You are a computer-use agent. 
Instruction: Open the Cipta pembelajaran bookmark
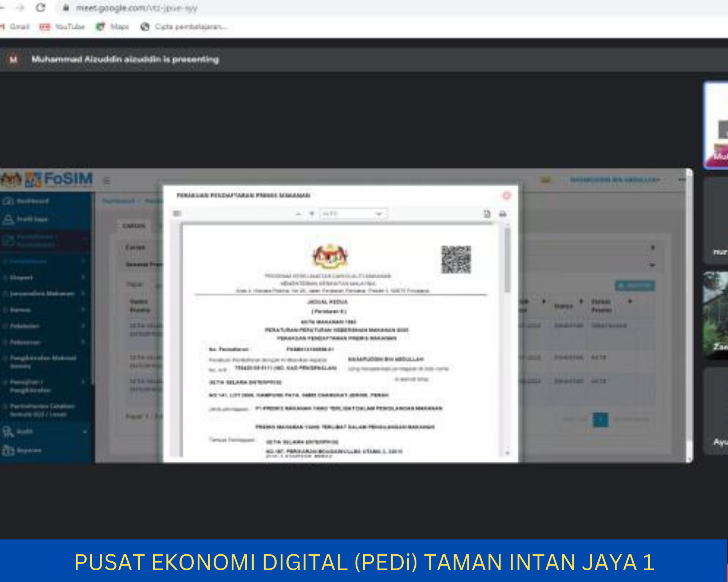pos(184,27)
